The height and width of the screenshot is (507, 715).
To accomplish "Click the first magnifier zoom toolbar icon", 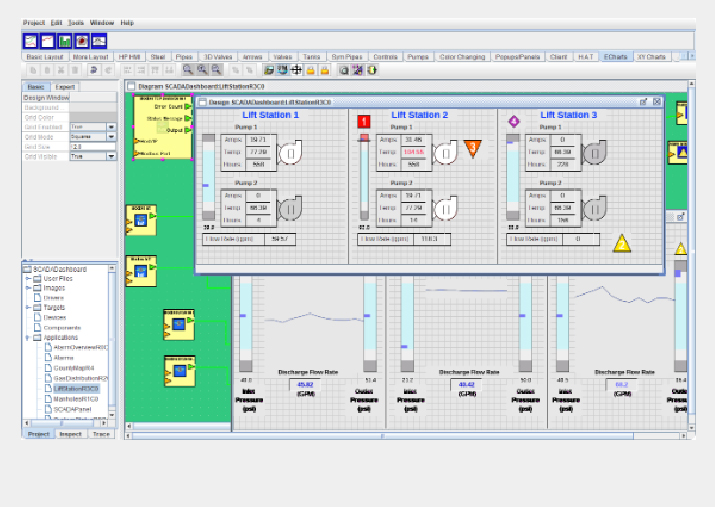I will click(x=187, y=70).
